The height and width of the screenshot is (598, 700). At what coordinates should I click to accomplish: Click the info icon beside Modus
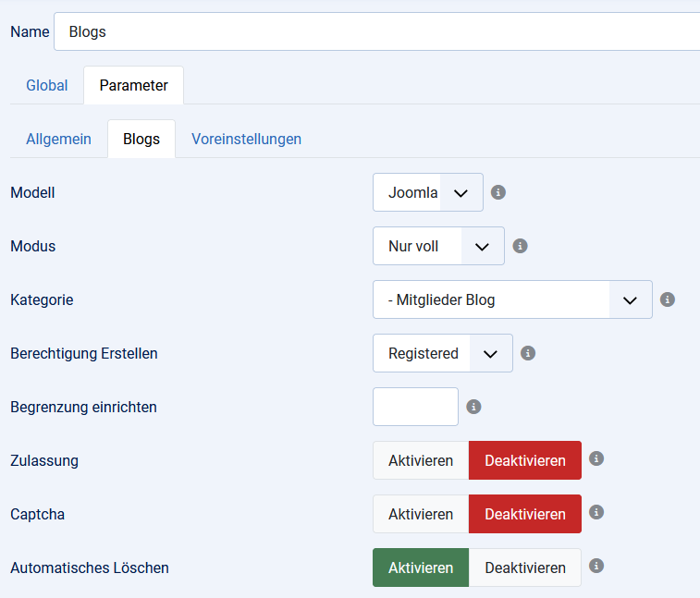(x=520, y=246)
